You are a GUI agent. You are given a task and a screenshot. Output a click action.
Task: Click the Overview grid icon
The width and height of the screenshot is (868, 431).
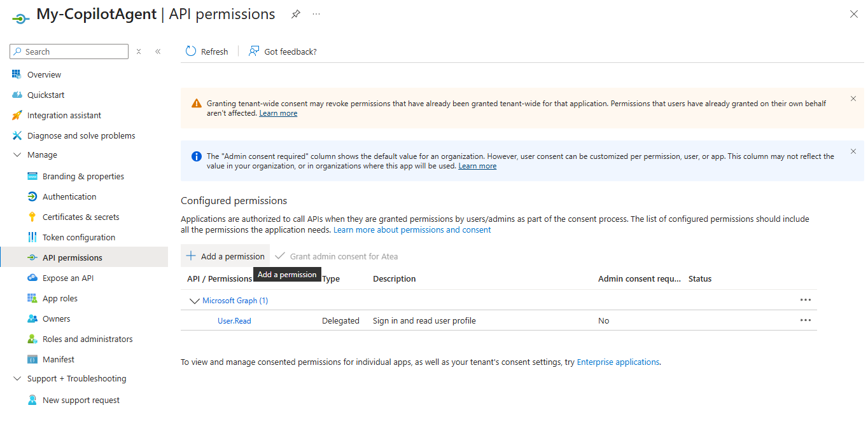17,74
